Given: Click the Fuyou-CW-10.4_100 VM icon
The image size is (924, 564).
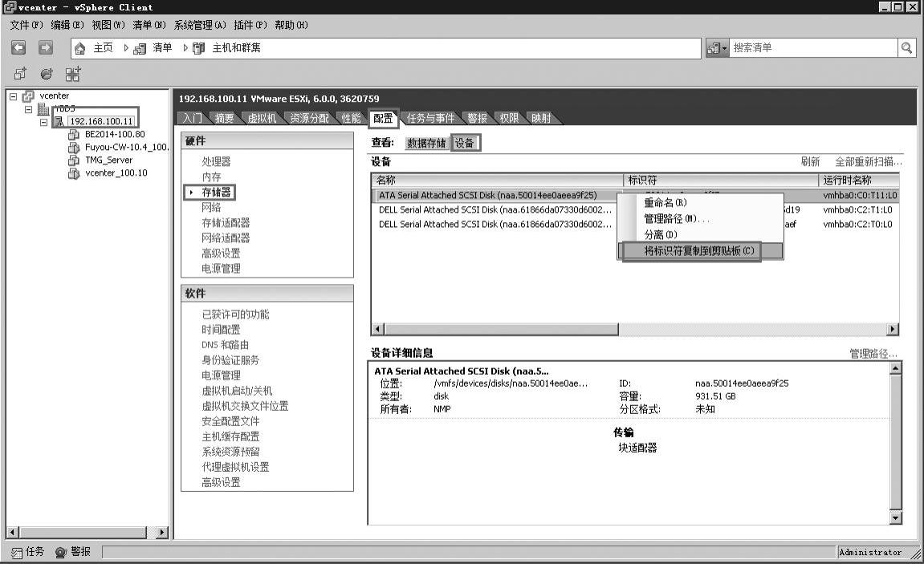Looking at the screenshot, I should click(74, 147).
